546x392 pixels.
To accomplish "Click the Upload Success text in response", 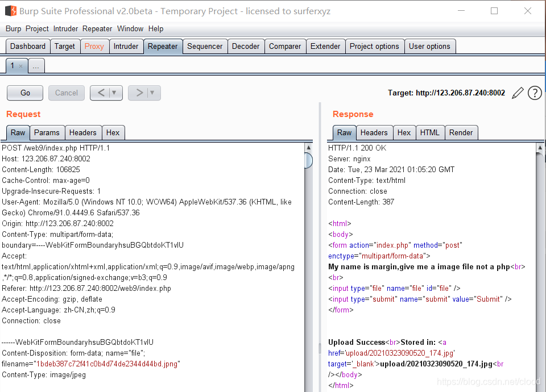I will point(357,342).
